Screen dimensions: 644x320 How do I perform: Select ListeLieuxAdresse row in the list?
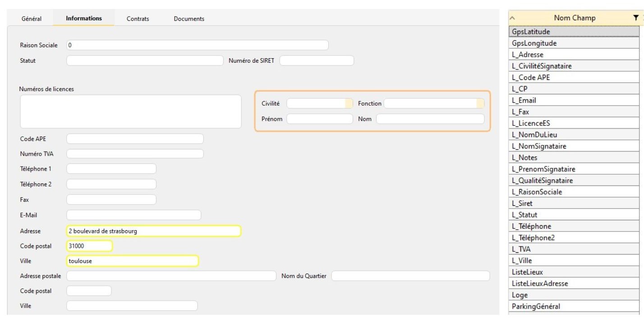click(x=573, y=283)
